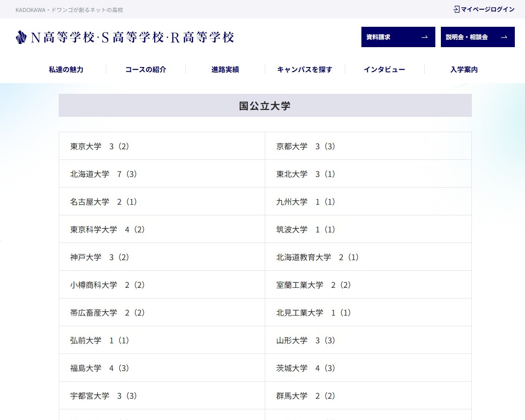Click the arrow icon inside 資料請求 button
The image size is (525, 420).
click(x=426, y=37)
